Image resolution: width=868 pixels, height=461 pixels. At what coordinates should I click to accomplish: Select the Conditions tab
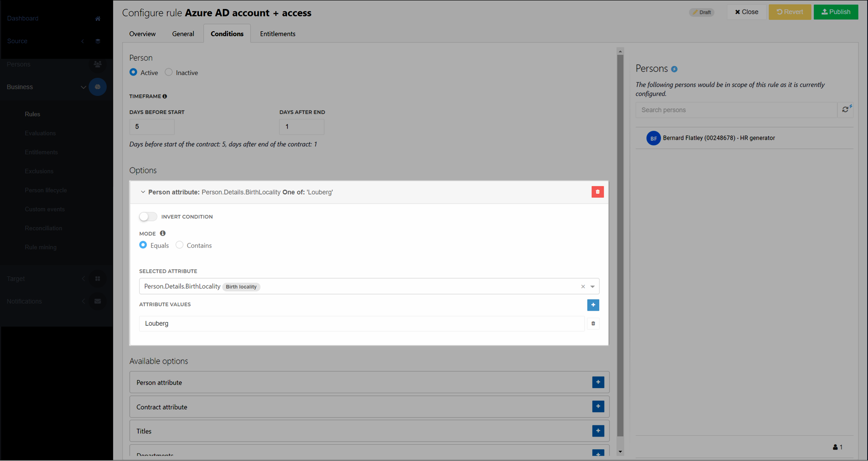227,34
